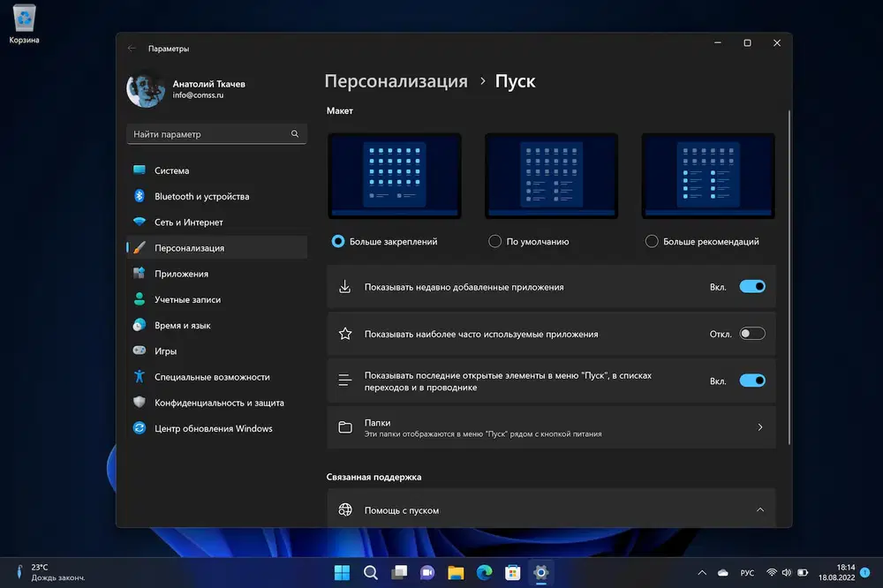Click the Игры gamepad icon in sidebar
Viewport: 883px width, 588px height.
[x=139, y=351]
